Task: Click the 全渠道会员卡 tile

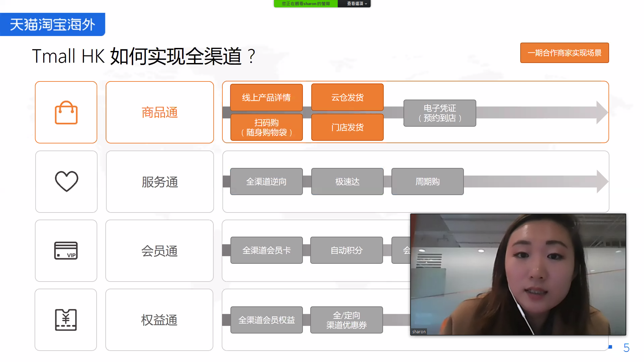Action: point(266,250)
